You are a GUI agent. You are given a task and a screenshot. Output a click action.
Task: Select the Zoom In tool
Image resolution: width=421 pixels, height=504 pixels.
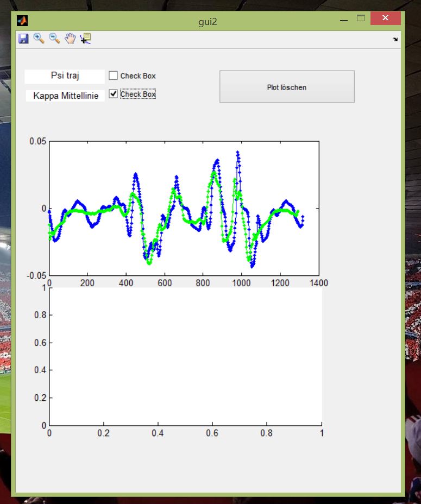pos(39,38)
